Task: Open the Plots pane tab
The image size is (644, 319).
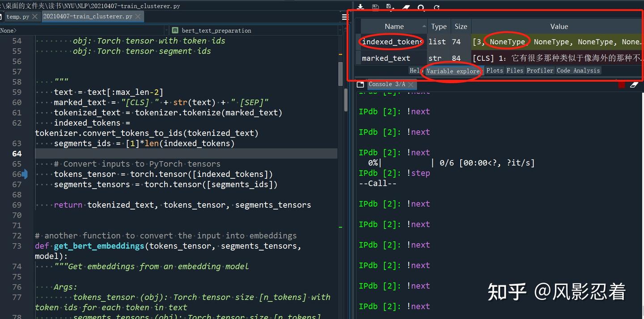Action: [494, 70]
